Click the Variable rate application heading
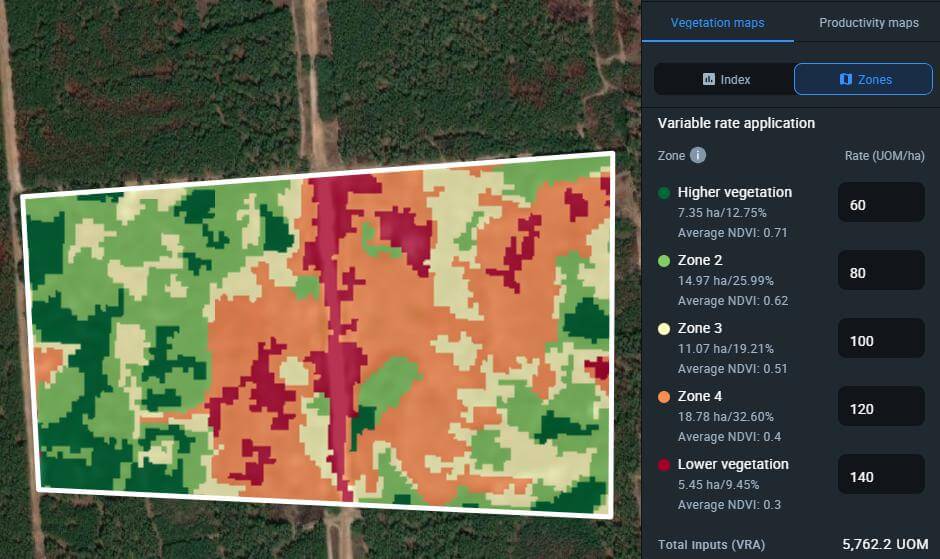 pyautogui.click(x=736, y=123)
